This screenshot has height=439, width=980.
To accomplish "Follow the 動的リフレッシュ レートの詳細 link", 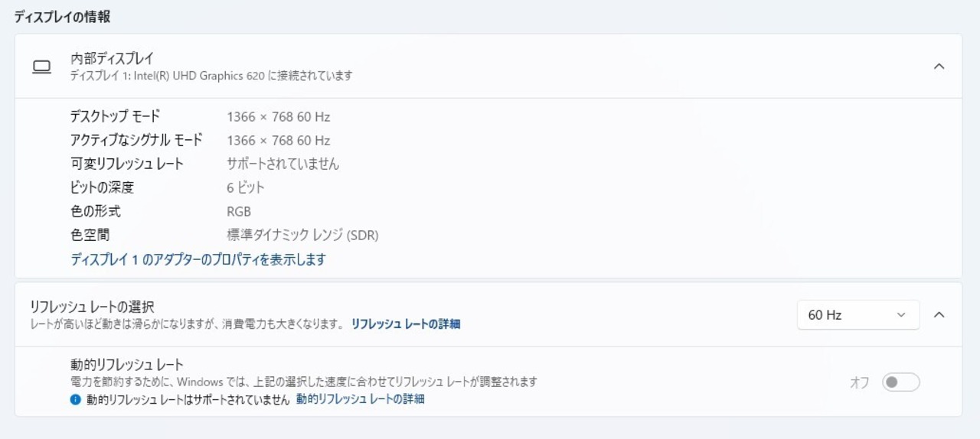I will tap(360, 399).
